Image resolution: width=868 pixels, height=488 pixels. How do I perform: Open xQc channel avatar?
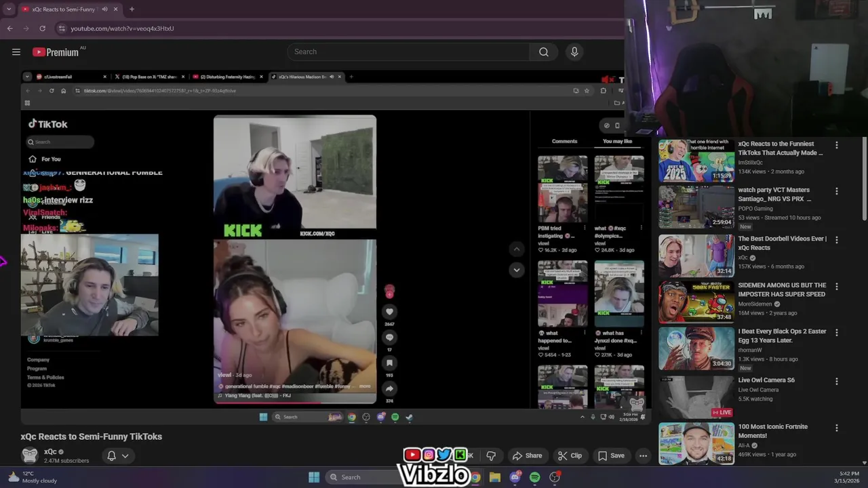coord(30,455)
